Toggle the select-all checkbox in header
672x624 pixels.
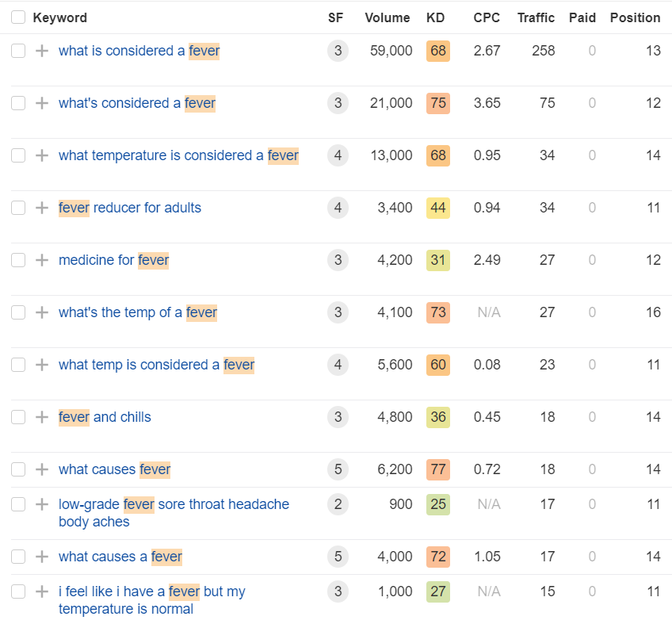click(18, 17)
